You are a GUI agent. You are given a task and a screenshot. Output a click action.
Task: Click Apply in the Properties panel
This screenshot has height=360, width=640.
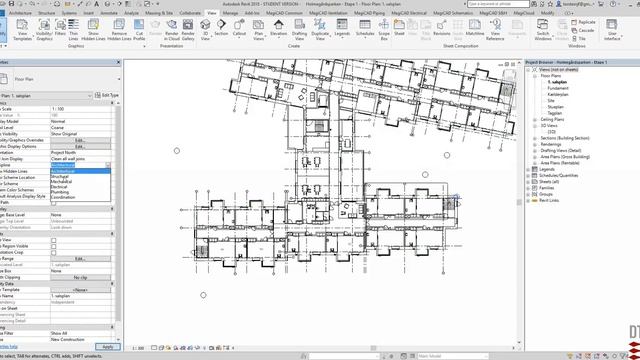click(108, 347)
